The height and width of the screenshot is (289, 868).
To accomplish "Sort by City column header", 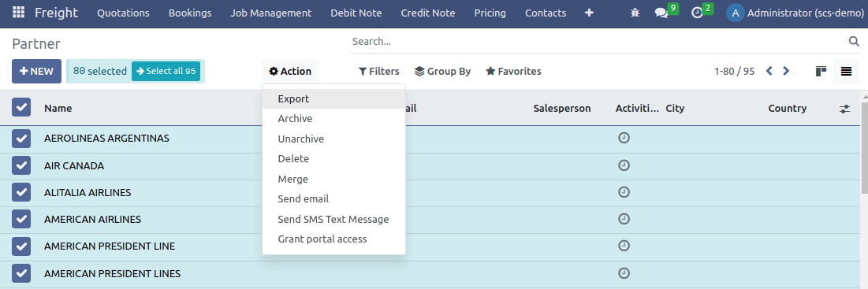I will point(675,109).
